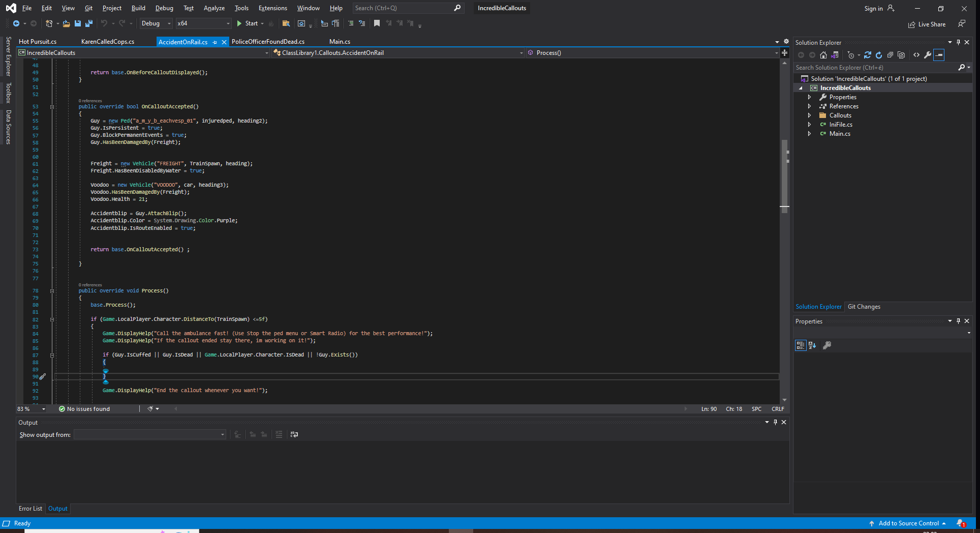Click Add to Source Control

coord(908,523)
